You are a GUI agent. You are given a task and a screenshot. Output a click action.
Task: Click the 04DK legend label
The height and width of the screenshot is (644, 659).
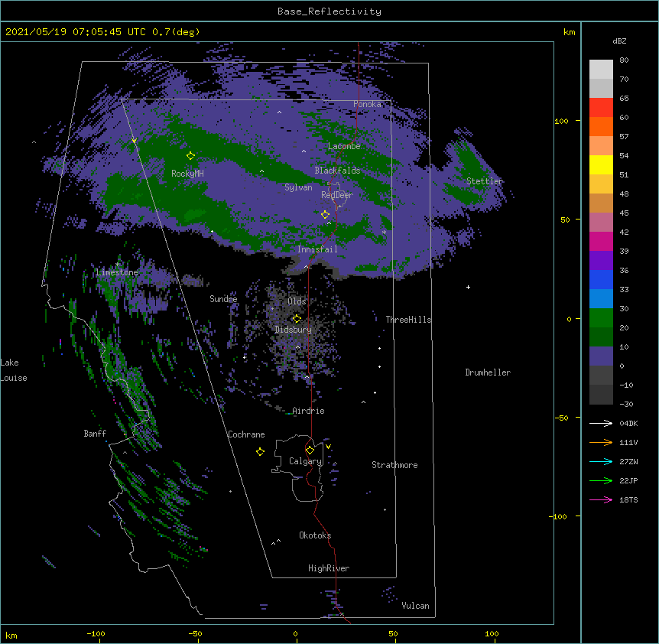(x=628, y=423)
